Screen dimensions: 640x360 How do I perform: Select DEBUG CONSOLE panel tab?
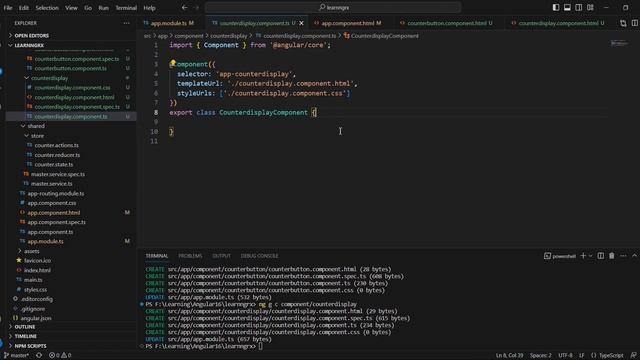click(259, 256)
